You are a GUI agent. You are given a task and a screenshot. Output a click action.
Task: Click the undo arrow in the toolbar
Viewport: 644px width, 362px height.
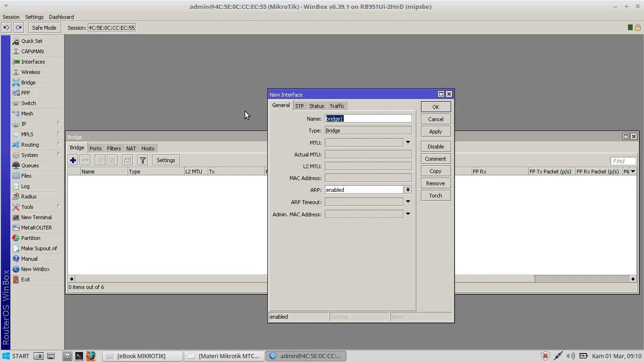(6, 28)
